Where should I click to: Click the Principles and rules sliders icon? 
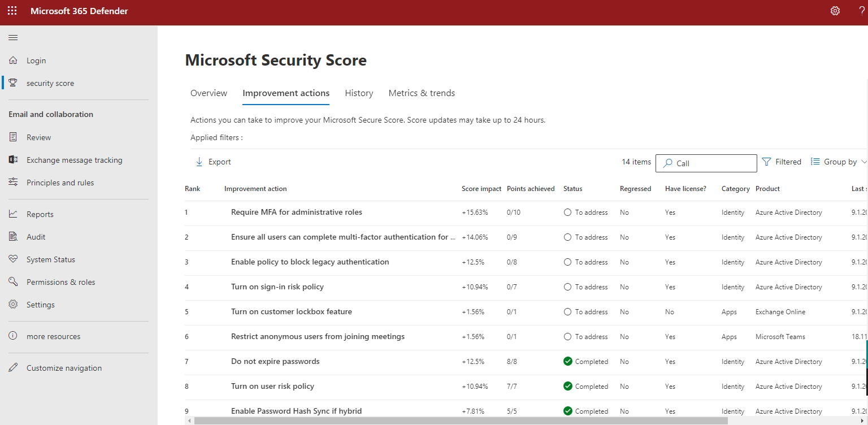coord(13,183)
